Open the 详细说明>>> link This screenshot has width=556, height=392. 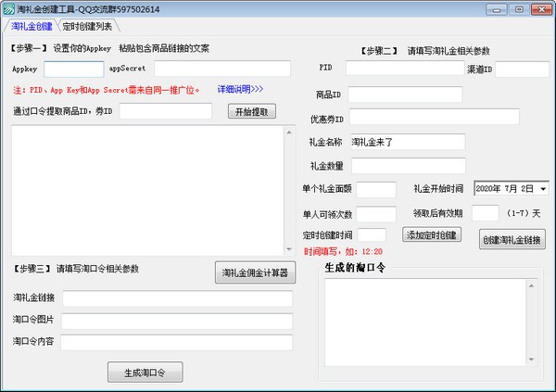[x=240, y=90]
